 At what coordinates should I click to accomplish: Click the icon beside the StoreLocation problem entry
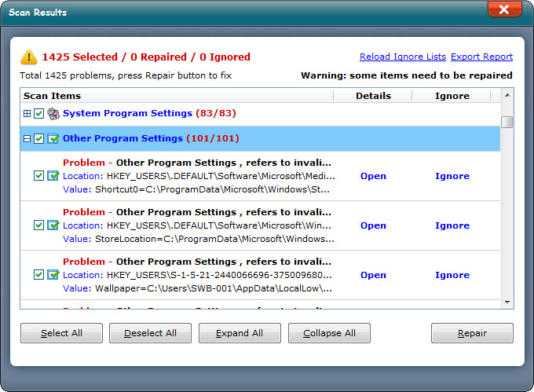pyautogui.click(x=53, y=225)
